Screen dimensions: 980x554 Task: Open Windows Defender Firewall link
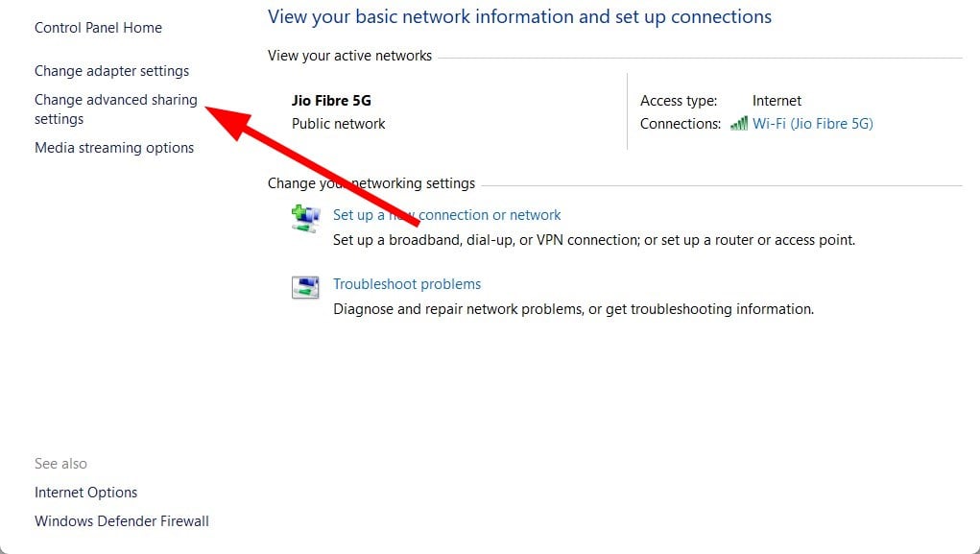coord(122,520)
